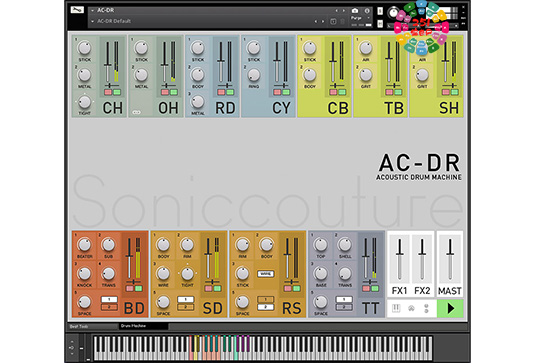535x363 pixels.
Task: Open the Purge dropdown menu
Action: click(x=360, y=18)
